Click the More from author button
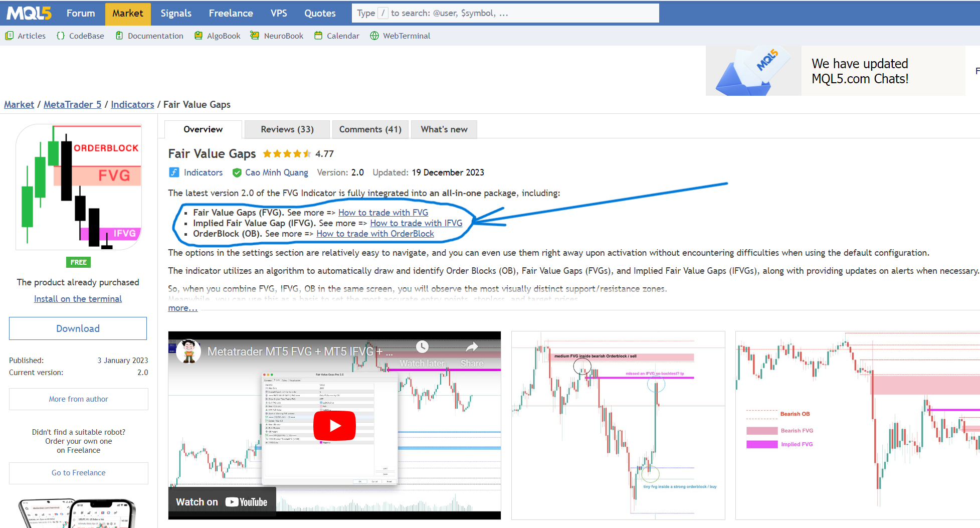The height and width of the screenshot is (528, 980). pyautogui.click(x=79, y=399)
